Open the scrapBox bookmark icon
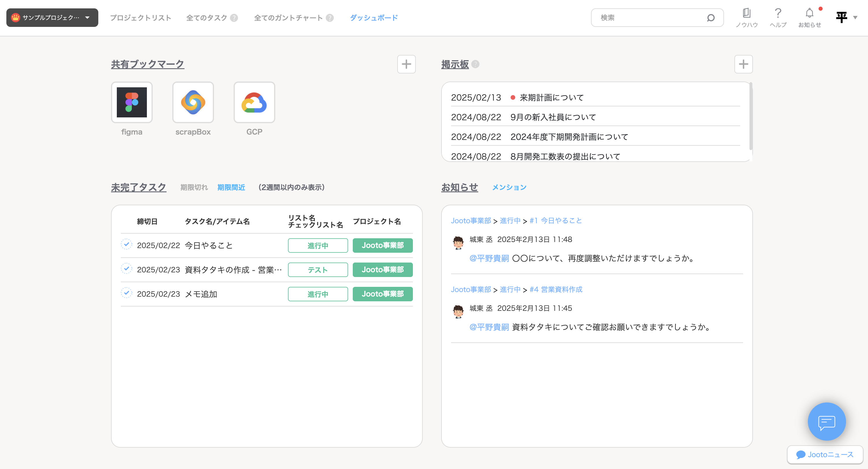 click(193, 102)
